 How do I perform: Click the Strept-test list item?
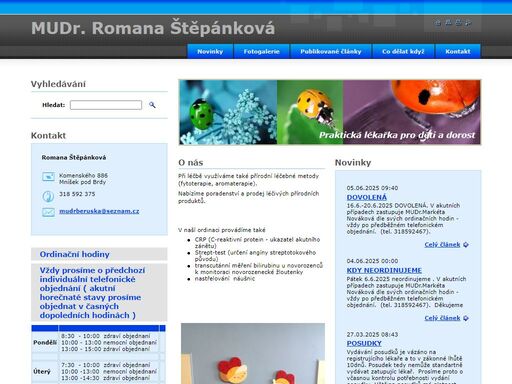point(256,256)
